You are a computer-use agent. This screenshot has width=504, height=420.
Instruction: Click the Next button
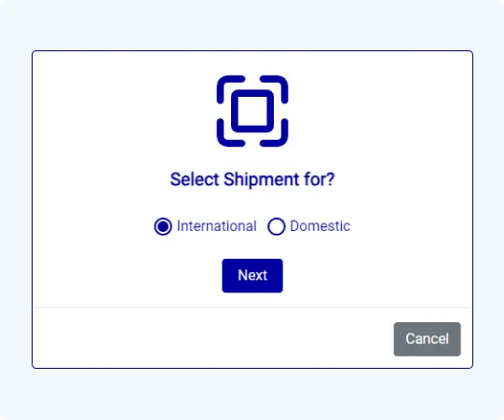[x=252, y=276]
